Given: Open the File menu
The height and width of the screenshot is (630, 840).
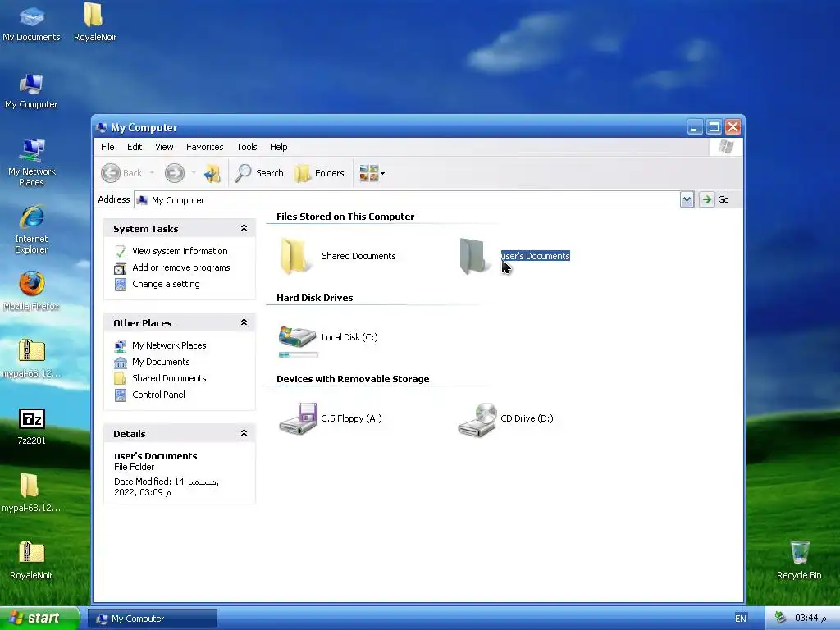Looking at the screenshot, I should pyautogui.click(x=107, y=147).
